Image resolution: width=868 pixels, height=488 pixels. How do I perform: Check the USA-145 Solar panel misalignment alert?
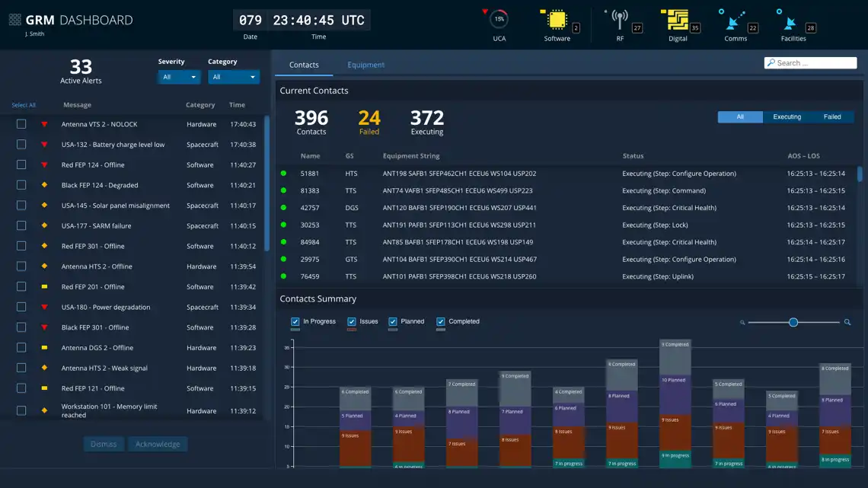21,206
